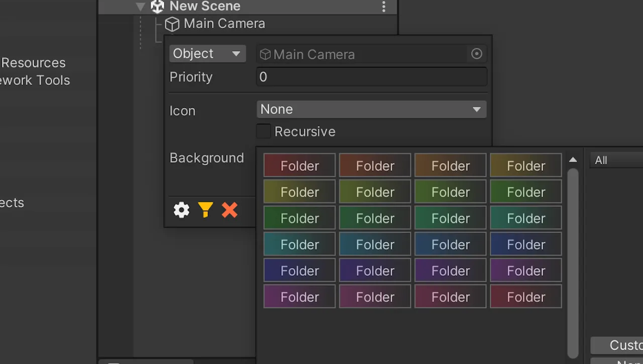Click the swatch list vertical scrollbar
This screenshot has width=643, height=364.
[x=573, y=263]
